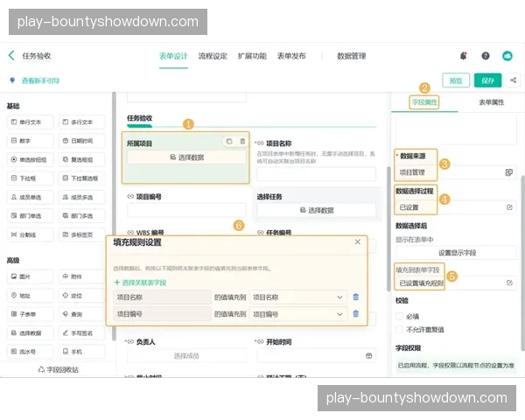Close the 填充规则设置 dialog
525x420 pixels.
pos(357,241)
